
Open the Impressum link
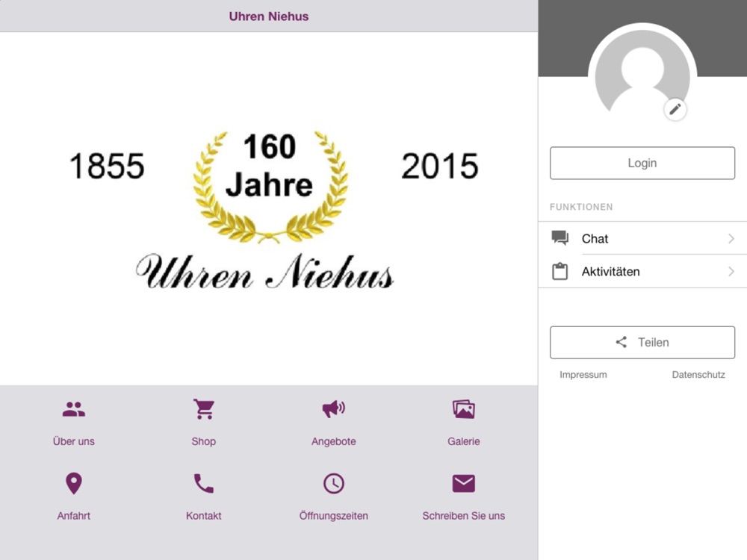[x=583, y=375]
